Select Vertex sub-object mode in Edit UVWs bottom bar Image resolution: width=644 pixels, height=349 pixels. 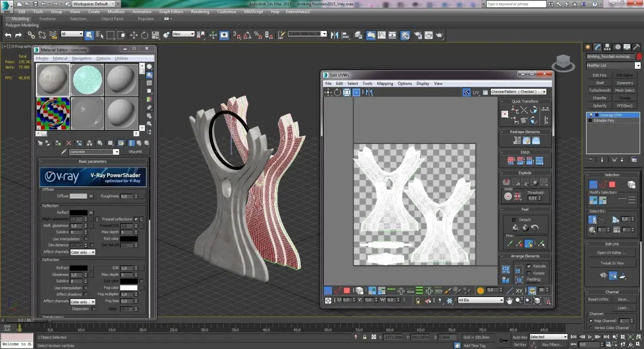[328, 290]
